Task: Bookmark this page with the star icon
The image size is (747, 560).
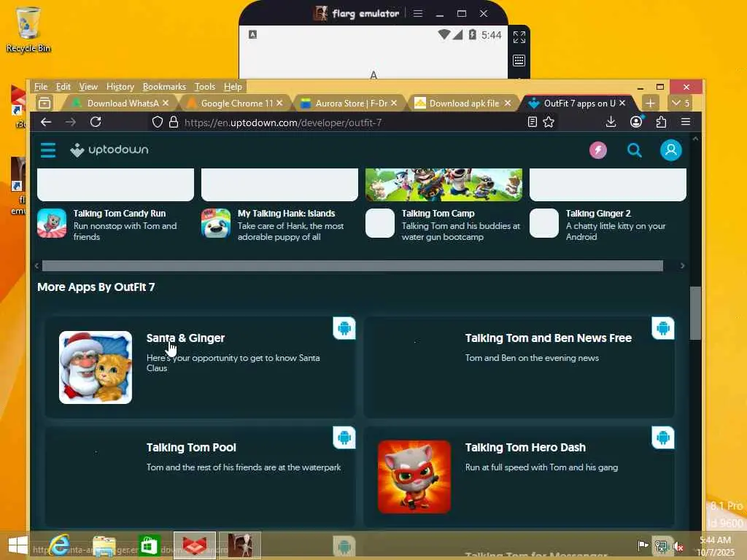Action: (x=549, y=122)
